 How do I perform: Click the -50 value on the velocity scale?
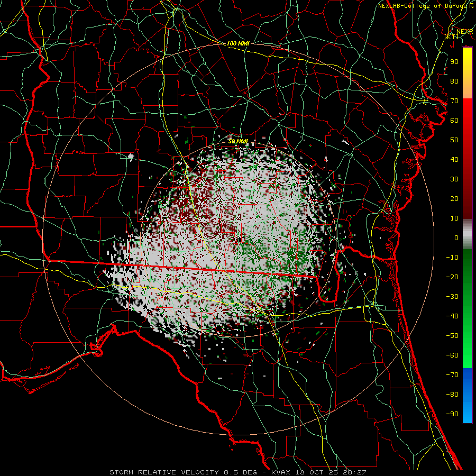tap(452, 336)
